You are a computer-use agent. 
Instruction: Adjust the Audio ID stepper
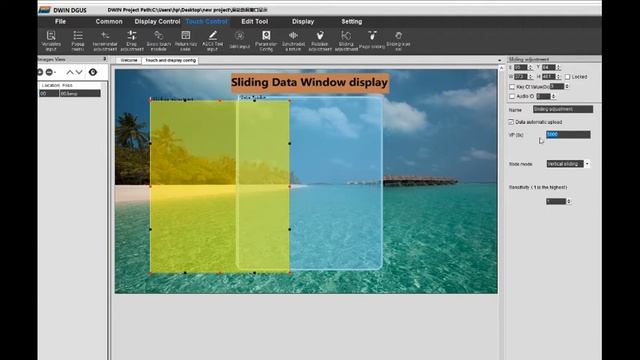553,96
